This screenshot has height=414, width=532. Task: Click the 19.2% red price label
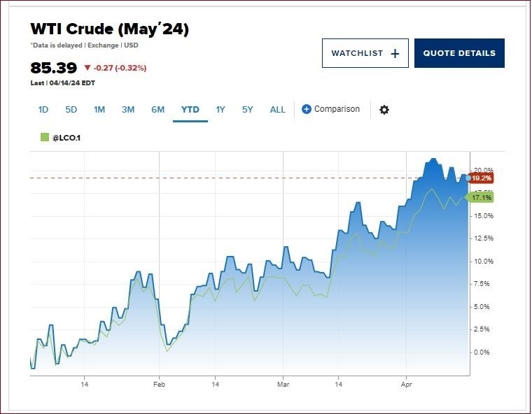coord(481,178)
